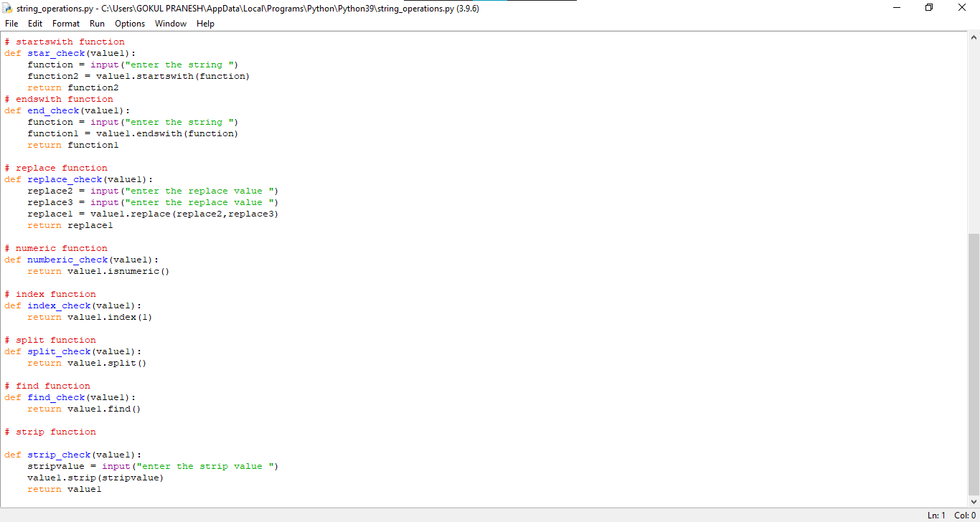Open the Help menu

coord(205,24)
